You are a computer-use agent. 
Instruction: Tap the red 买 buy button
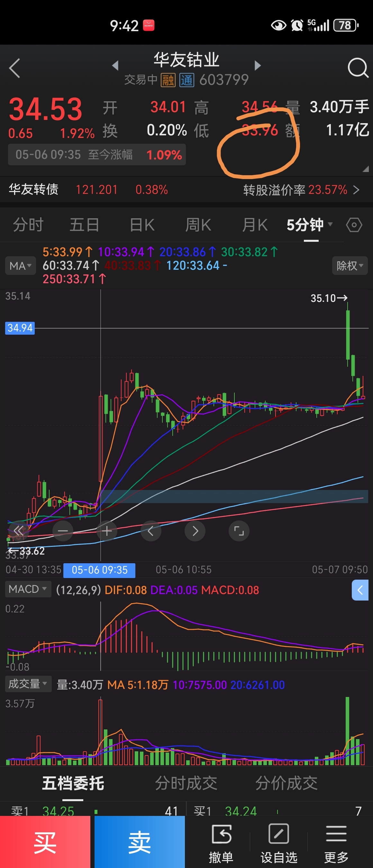(x=45, y=842)
